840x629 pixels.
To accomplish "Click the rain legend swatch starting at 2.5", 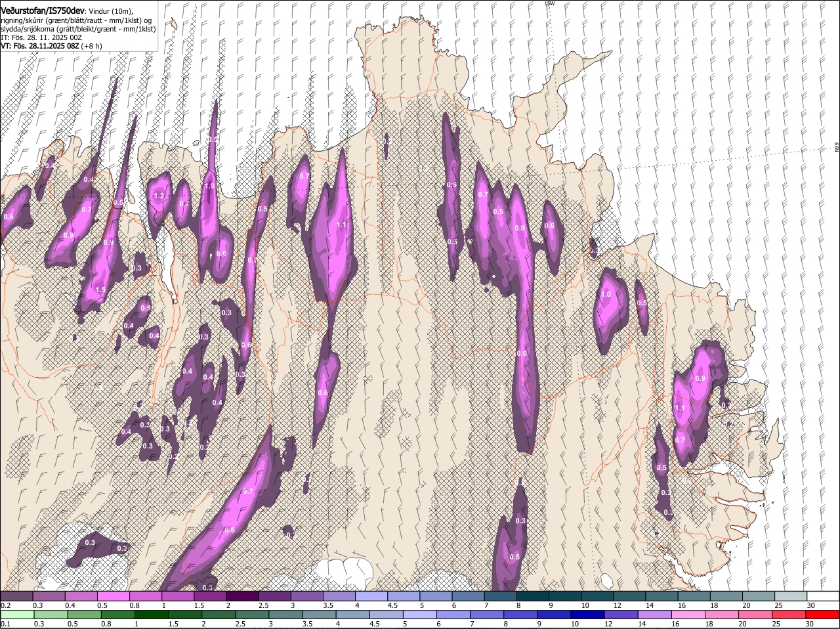I will click(253, 615).
